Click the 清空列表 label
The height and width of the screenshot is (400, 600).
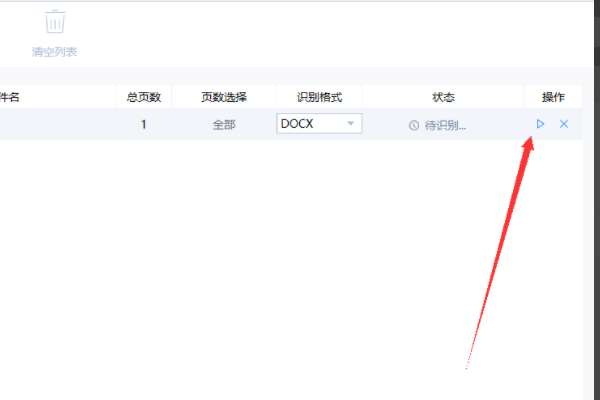click(x=55, y=52)
